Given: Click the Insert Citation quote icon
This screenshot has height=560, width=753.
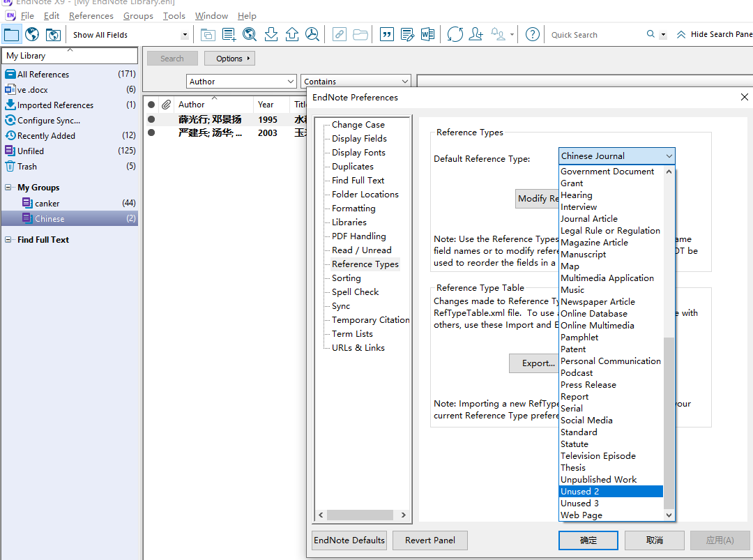Looking at the screenshot, I should point(386,35).
